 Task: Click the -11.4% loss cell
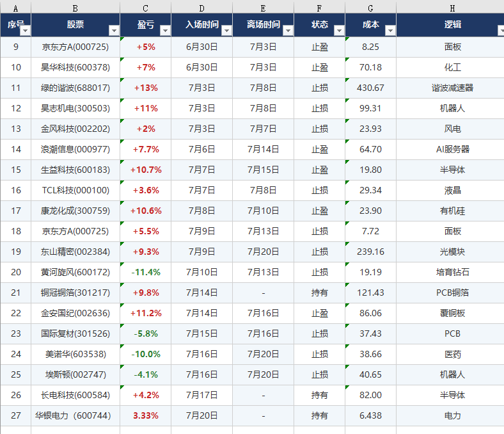pos(146,272)
